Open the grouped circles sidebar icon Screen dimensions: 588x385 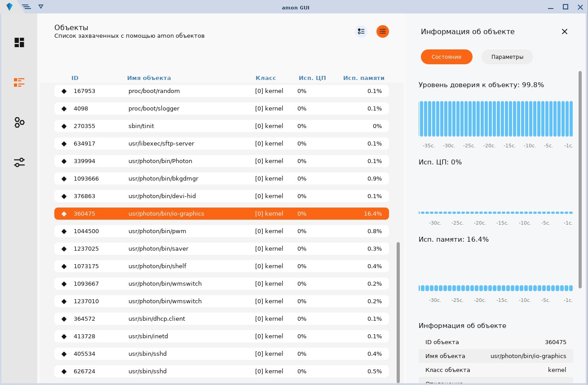click(19, 122)
